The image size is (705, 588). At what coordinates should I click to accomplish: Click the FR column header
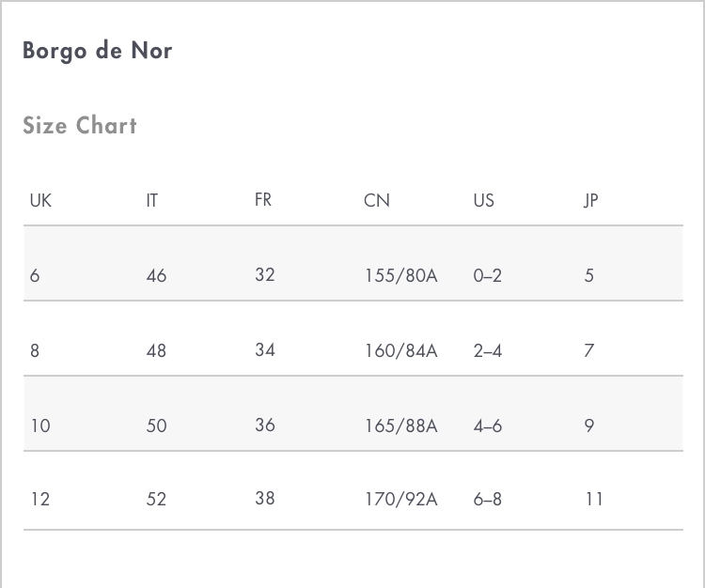click(263, 200)
